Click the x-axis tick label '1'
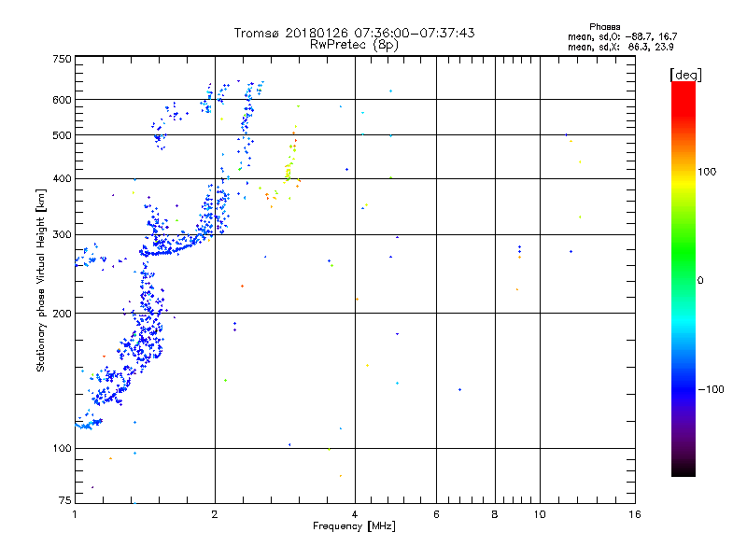The height and width of the screenshot is (560, 747). coord(75,514)
